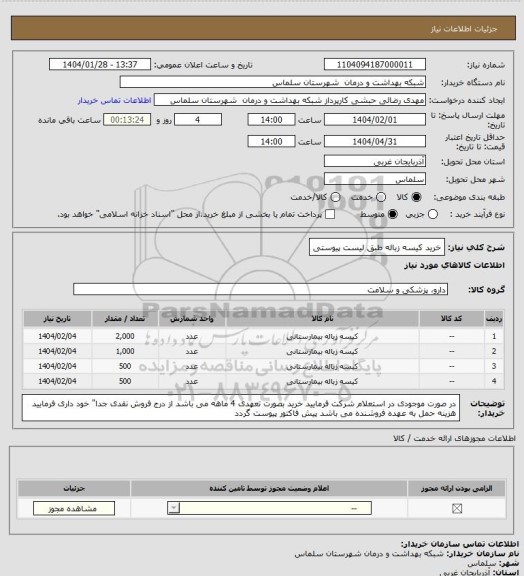Viewport: 524px width, 576px height.
Task: Click the کد کالا column header
Action: click(451, 319)
